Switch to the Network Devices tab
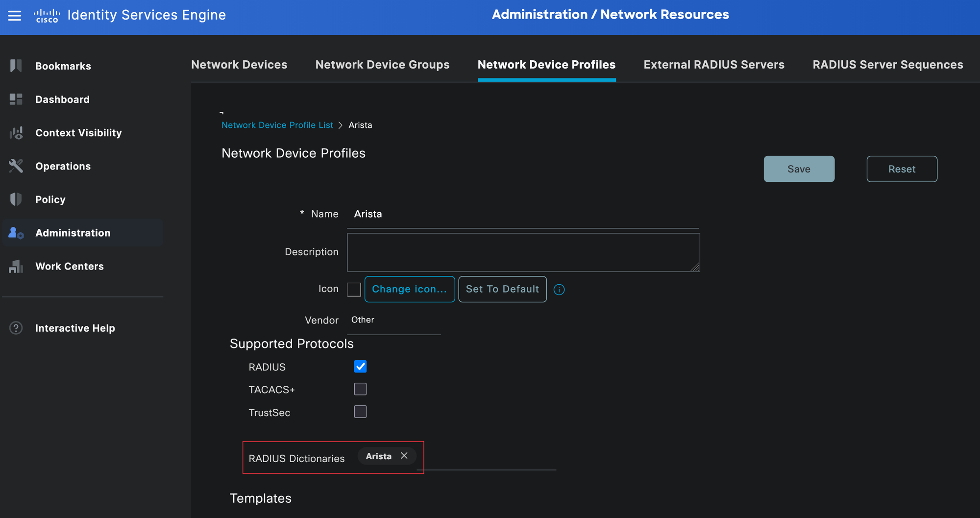The height and width of the screenshot is (518, 980). coord(239,65)
